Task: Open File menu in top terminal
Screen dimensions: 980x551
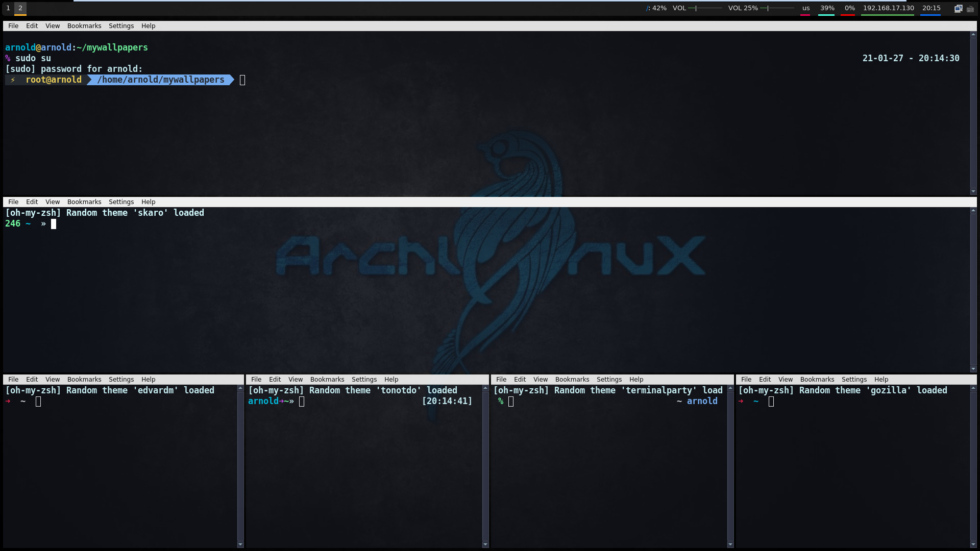Action: 13,26
